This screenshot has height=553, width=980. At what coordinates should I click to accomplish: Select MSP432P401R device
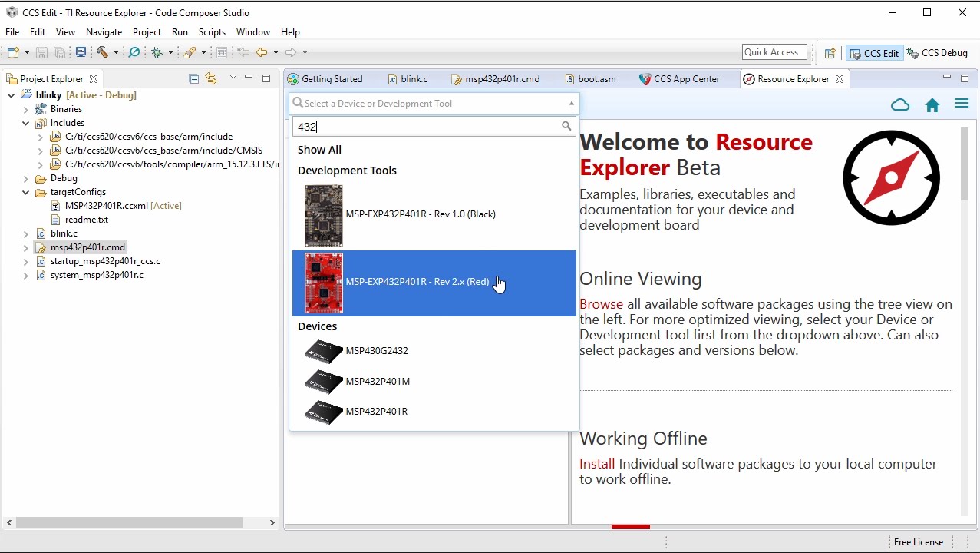[x=434, y=412]
